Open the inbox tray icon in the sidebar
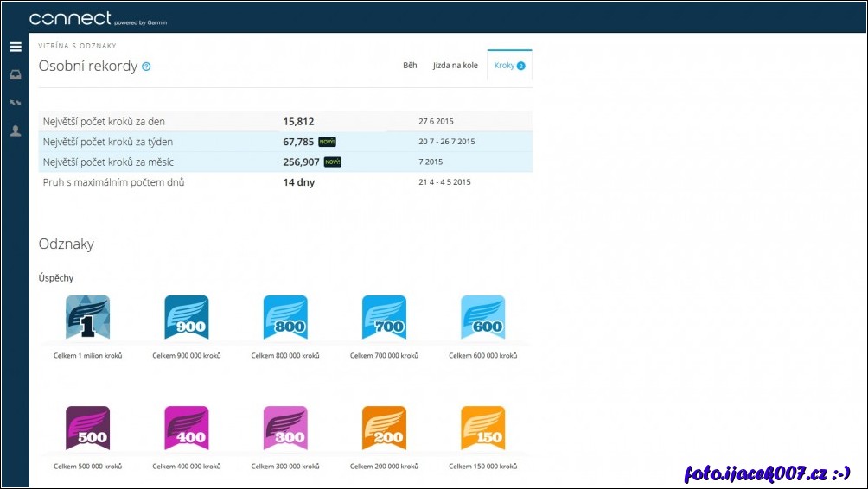 pos(15,75)
